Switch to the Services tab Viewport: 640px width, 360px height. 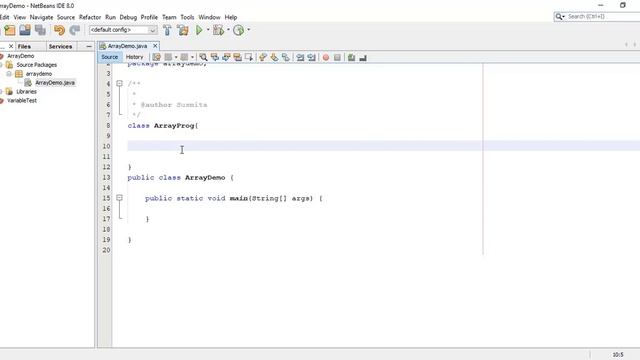(60, 47)
